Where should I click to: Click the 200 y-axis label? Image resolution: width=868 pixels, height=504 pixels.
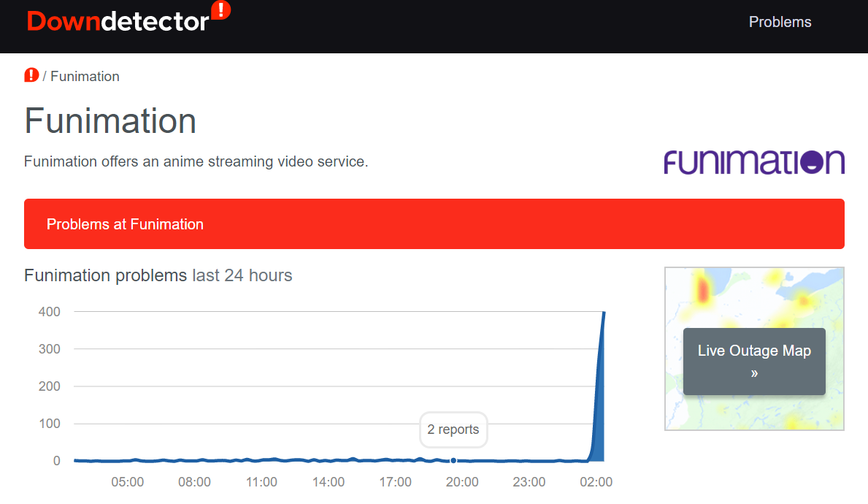point(49,386)
